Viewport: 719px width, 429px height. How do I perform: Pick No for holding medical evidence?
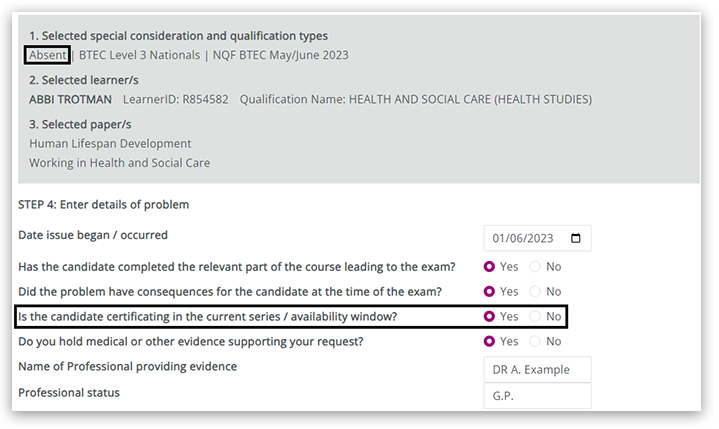535,341
